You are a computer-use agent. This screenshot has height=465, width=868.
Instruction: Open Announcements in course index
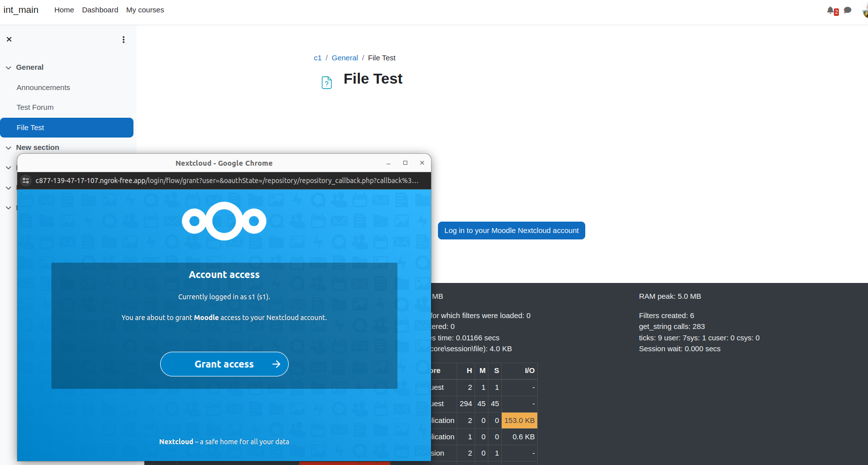[43, 88]
